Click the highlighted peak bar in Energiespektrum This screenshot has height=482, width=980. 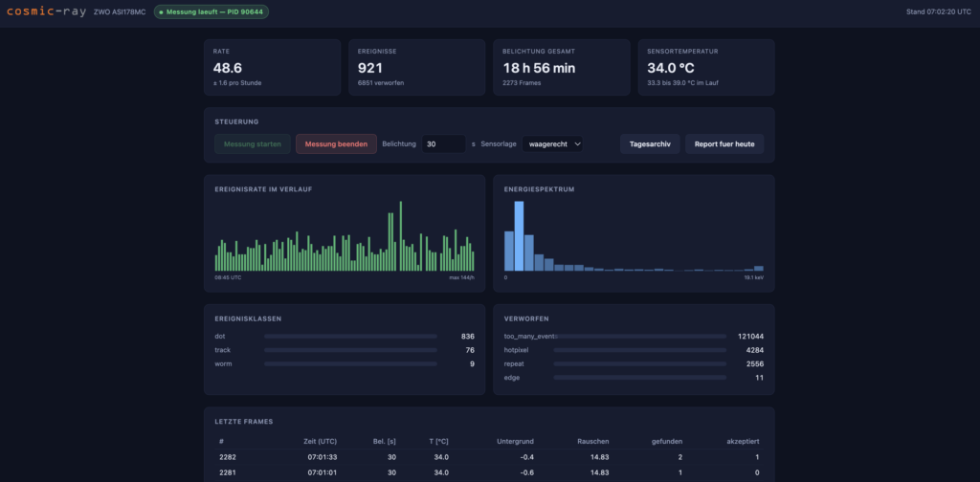[519, 236]
